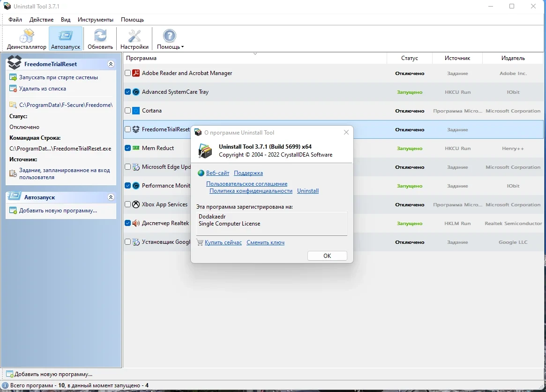Viewport: 546px width, 392px height.
Task: Open the Файл menu
Action: (x=15, y=20)
